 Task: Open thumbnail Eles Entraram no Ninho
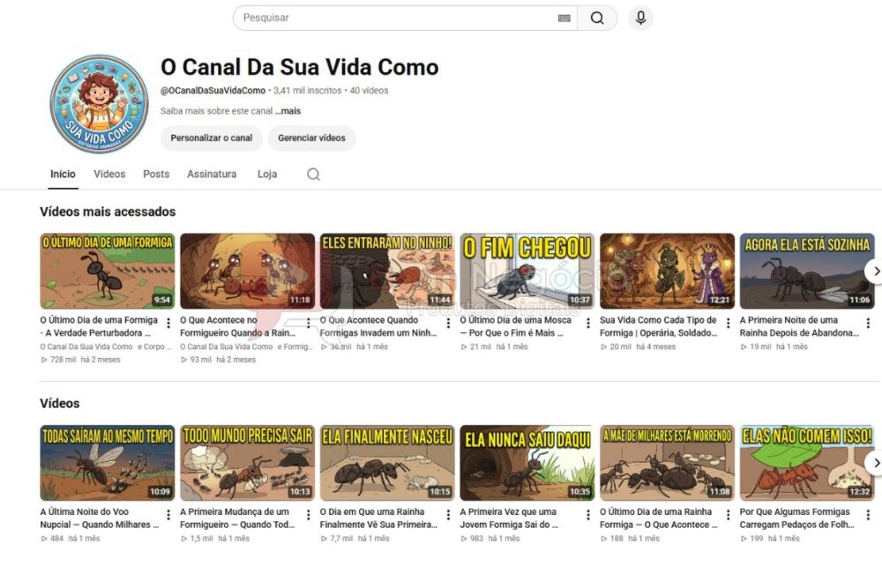pyautogui.click(x=387, y=271)
